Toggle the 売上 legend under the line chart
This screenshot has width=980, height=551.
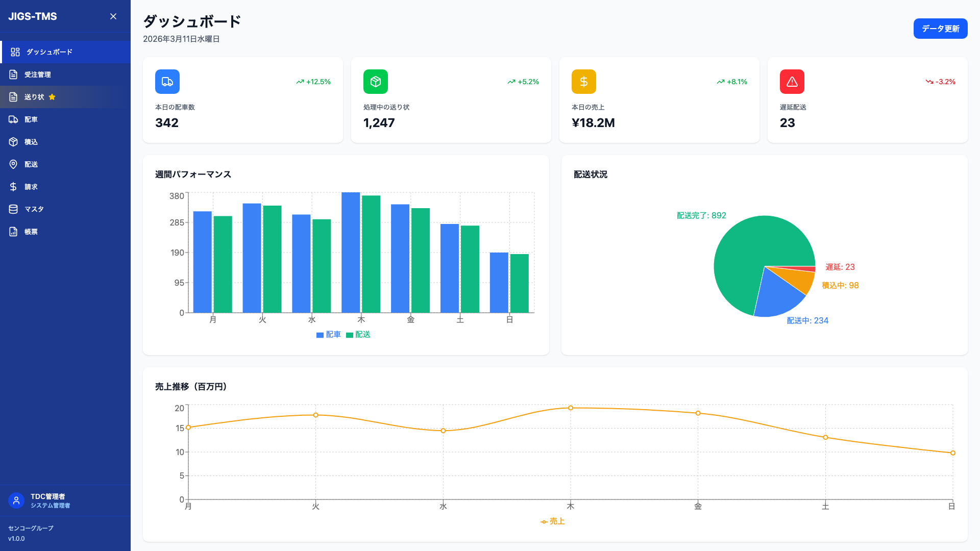(553, 521)
